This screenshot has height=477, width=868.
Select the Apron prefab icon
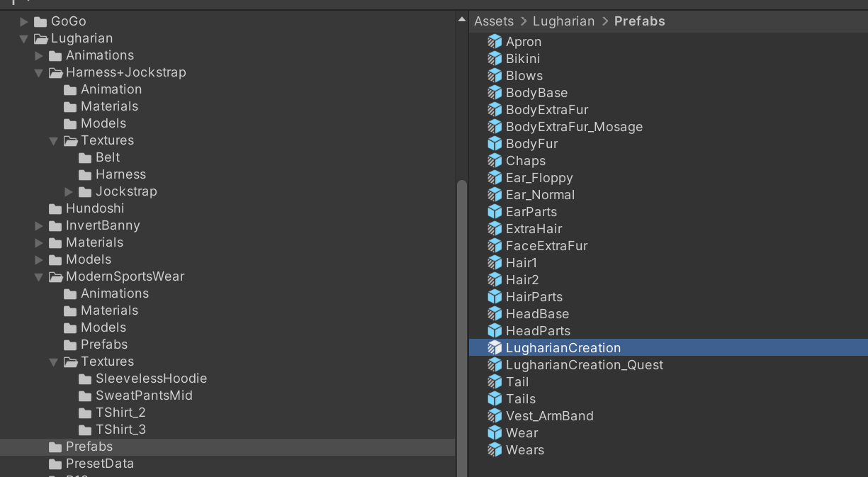(495, 42)
